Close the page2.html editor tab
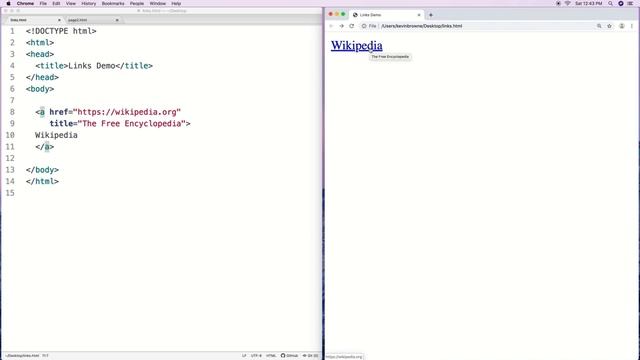This screenshot has width=640, height=360. (x=117, y=20)
